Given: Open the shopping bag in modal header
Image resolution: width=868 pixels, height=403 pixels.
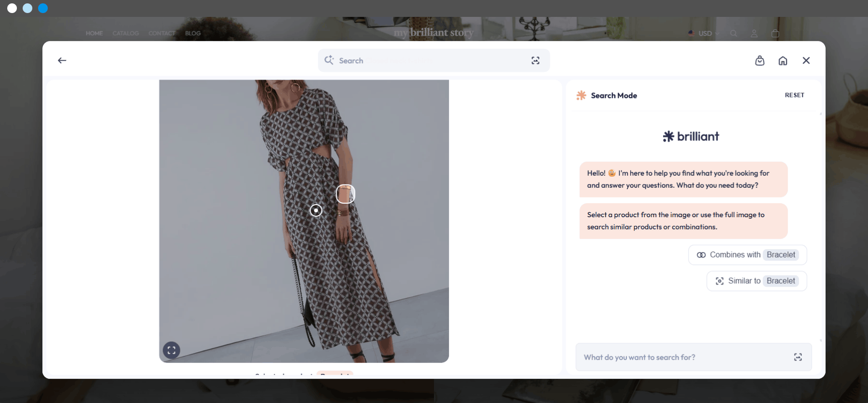Looking at the screenshot, I should (759, 60).
